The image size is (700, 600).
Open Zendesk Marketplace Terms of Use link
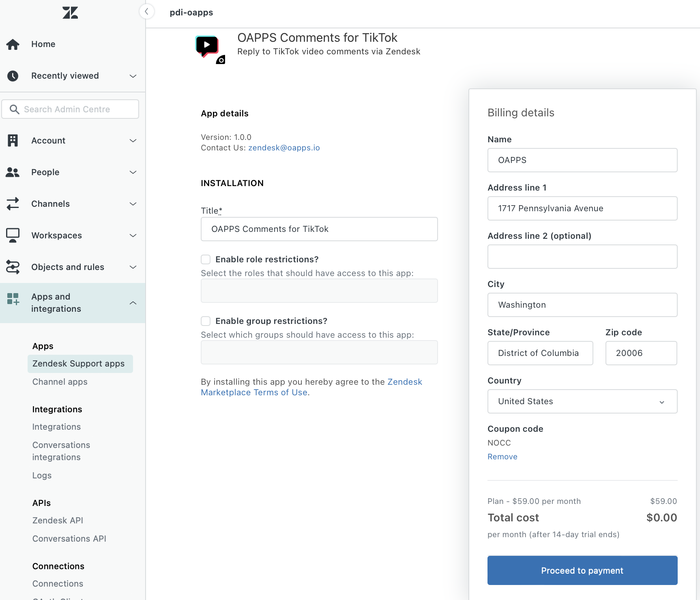point(311,387)
